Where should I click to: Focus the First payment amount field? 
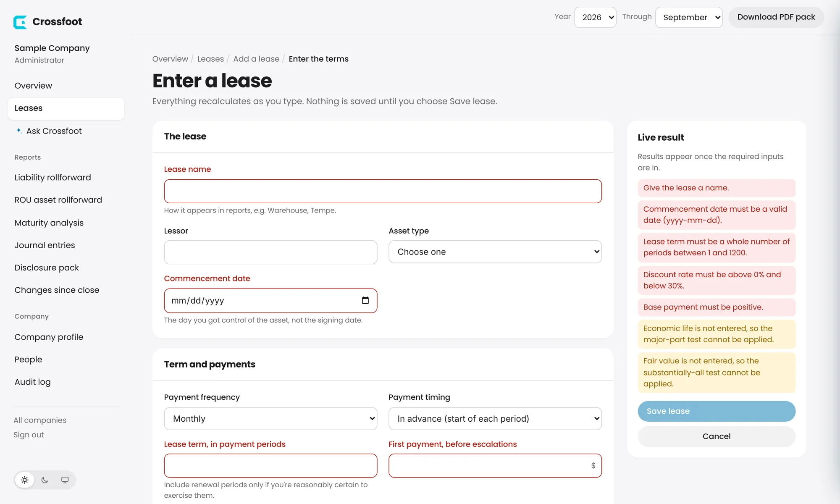coord(495,465)
